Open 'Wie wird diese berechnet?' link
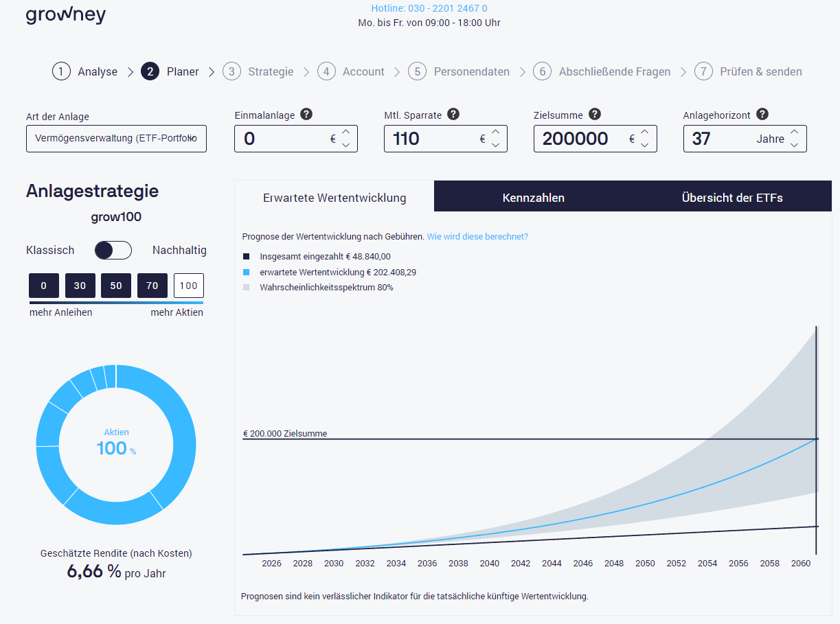The image size is (840, 624). [x=477, y=237]
